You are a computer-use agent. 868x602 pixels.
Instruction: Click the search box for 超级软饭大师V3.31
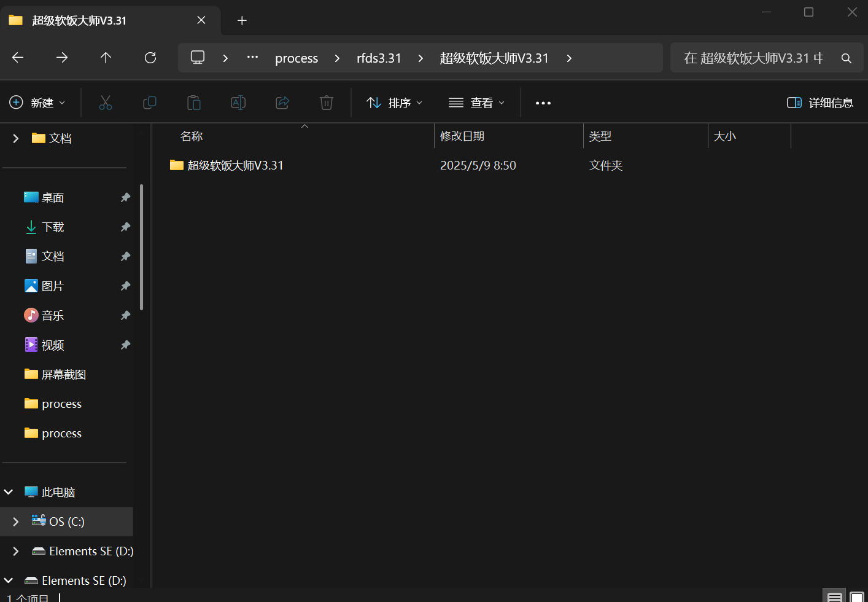pos(753,58)
